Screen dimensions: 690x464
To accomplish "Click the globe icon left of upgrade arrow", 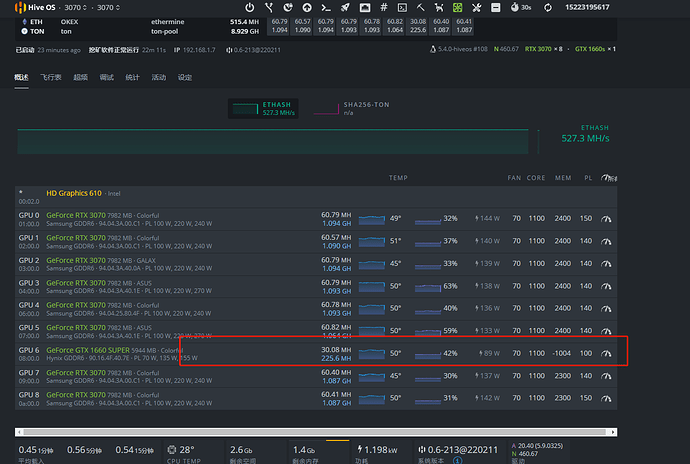I will [x=288, y=7].
